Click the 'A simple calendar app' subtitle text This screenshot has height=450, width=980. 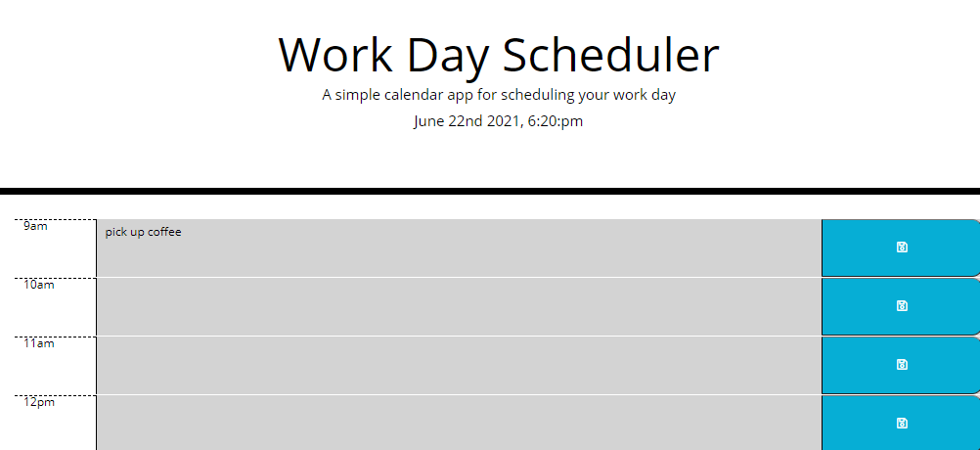pos(499,95)
